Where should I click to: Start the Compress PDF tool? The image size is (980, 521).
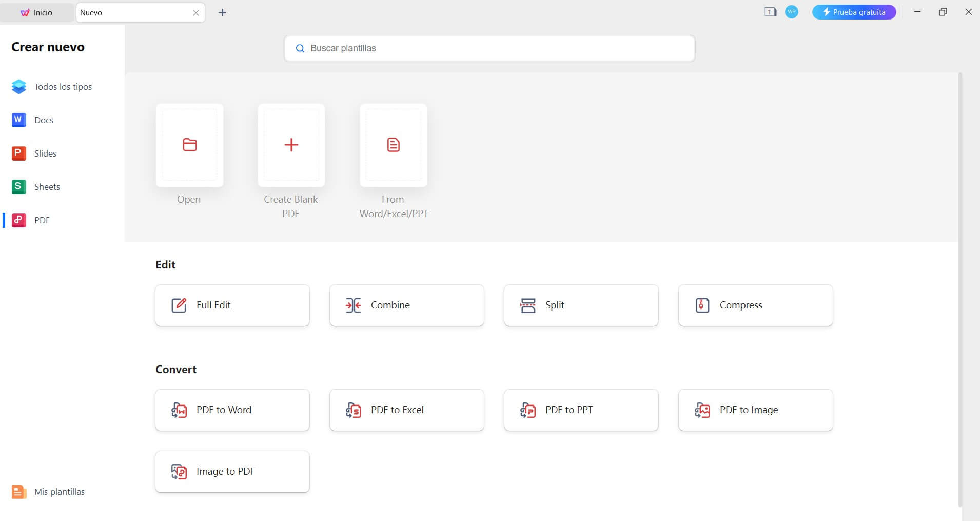pyautogui.click(x=755, y=305)
